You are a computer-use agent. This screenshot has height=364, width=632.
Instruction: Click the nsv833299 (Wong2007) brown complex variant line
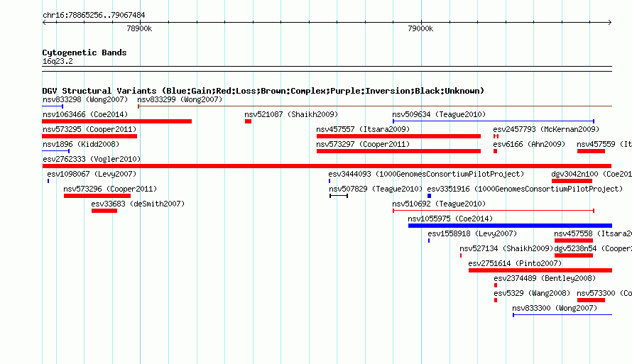(x=375, y=106)
